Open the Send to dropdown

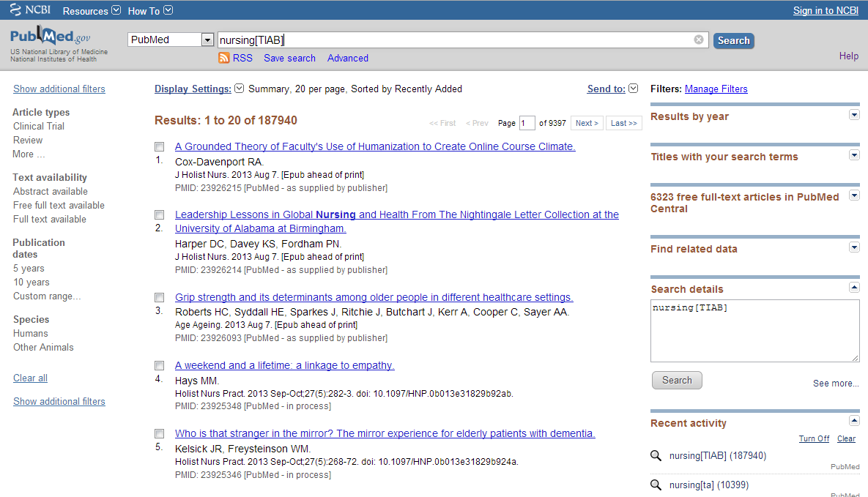[x=612, y=89]
